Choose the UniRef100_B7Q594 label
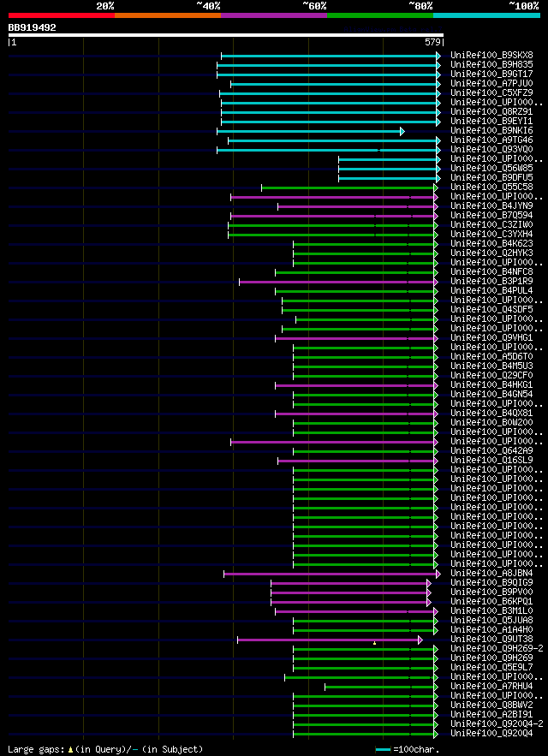This screenshot has width=548, height=756. click(x=491, y=215)
